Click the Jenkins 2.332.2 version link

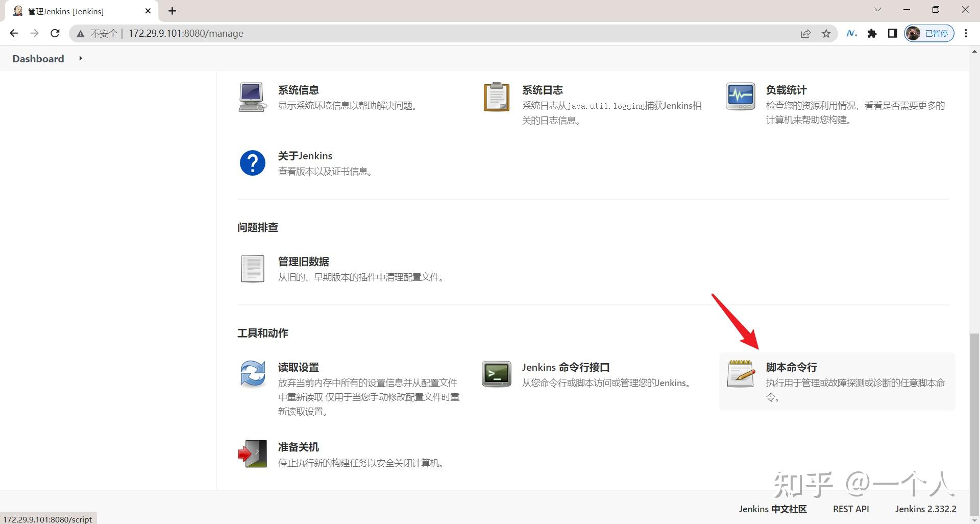click(x=925, y=509)
